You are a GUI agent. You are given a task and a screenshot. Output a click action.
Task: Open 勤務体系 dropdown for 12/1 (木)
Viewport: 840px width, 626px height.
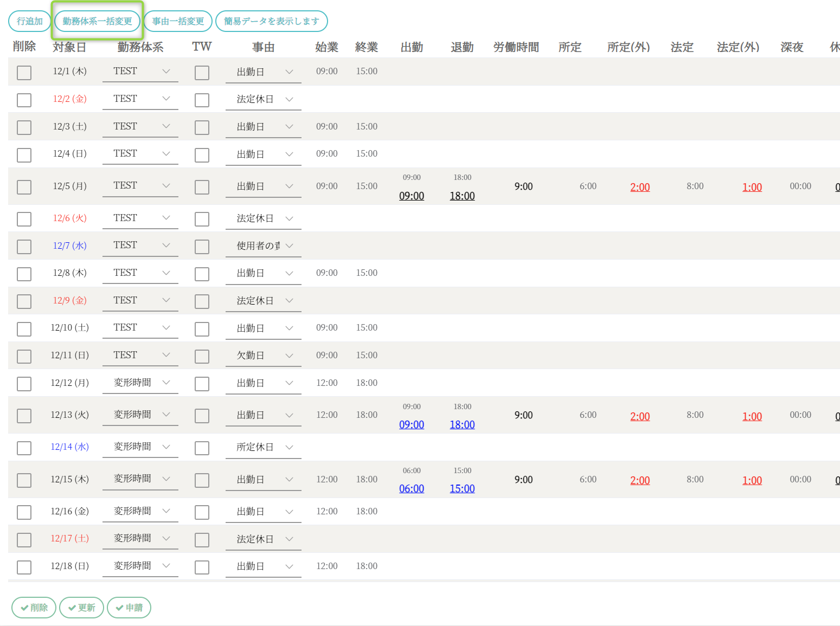[x=140, y=72]
